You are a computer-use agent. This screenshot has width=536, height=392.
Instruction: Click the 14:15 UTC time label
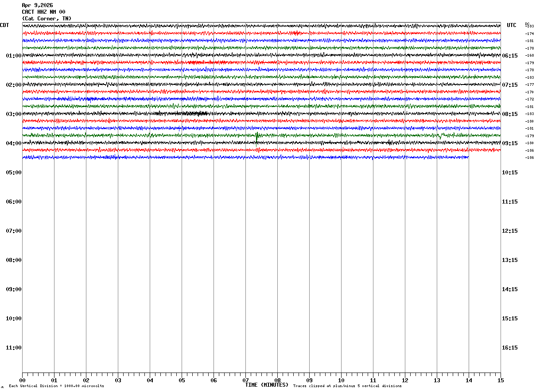510,289
